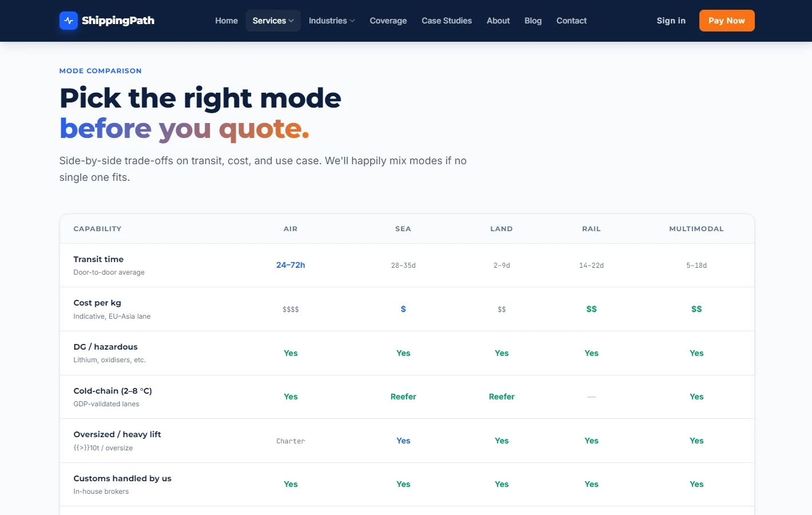
Task: Click the Pay Now button
Action: pos(727,21)
